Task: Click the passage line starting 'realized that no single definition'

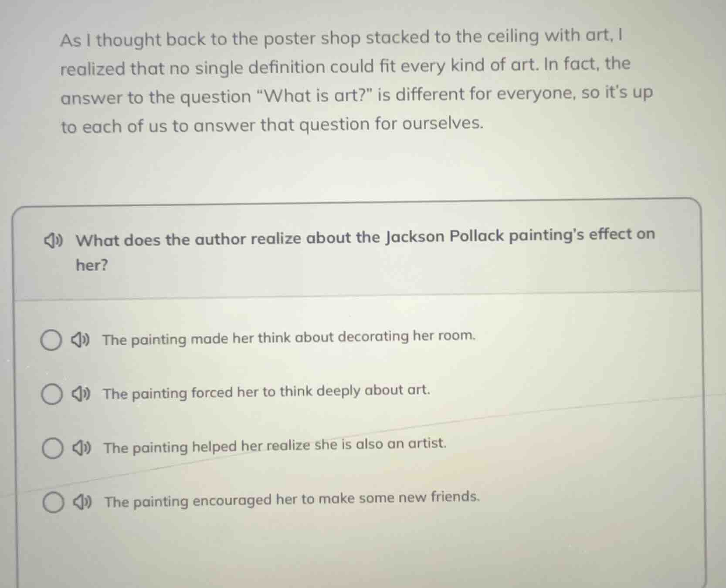Action: [x=345, y=67]
